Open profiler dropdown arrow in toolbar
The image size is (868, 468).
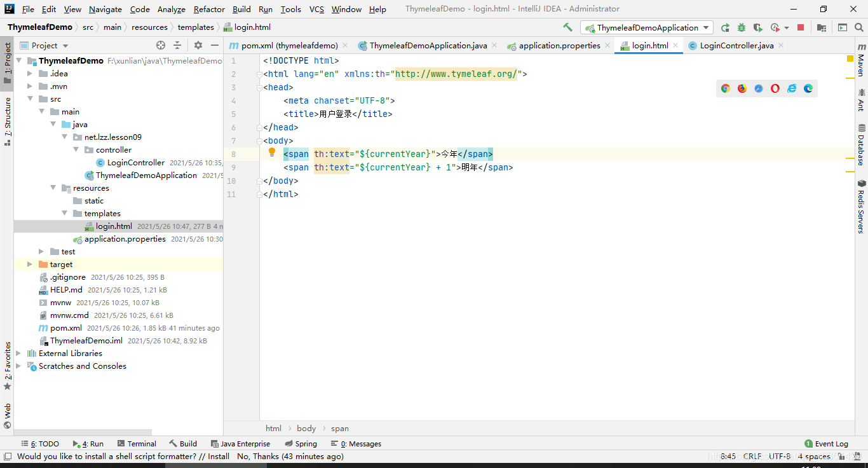[x=787, y=27]
